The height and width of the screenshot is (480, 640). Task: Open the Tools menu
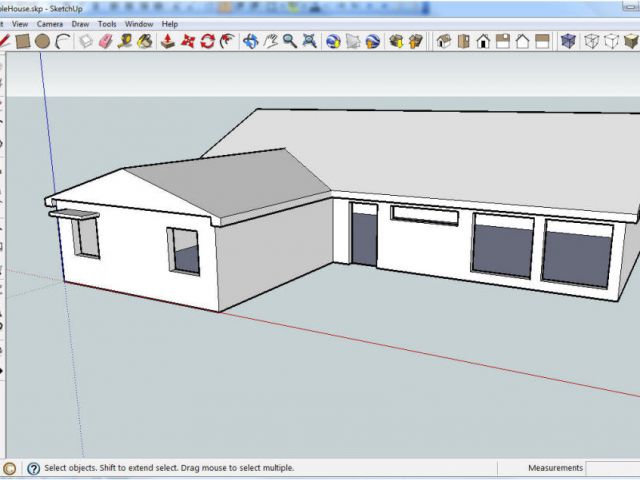click(107, 23)
